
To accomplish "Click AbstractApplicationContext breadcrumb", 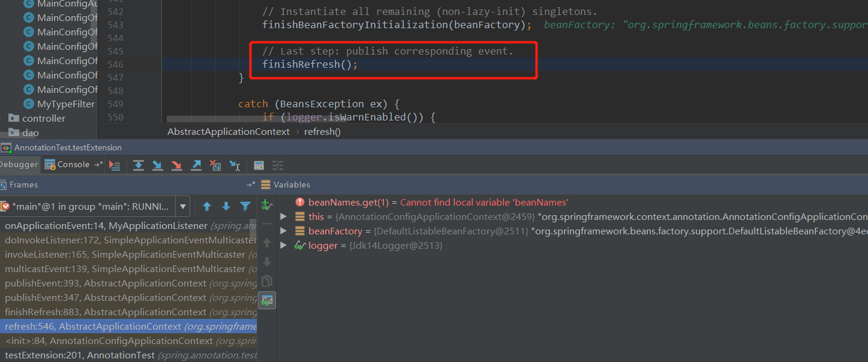I will pos(229,132).
